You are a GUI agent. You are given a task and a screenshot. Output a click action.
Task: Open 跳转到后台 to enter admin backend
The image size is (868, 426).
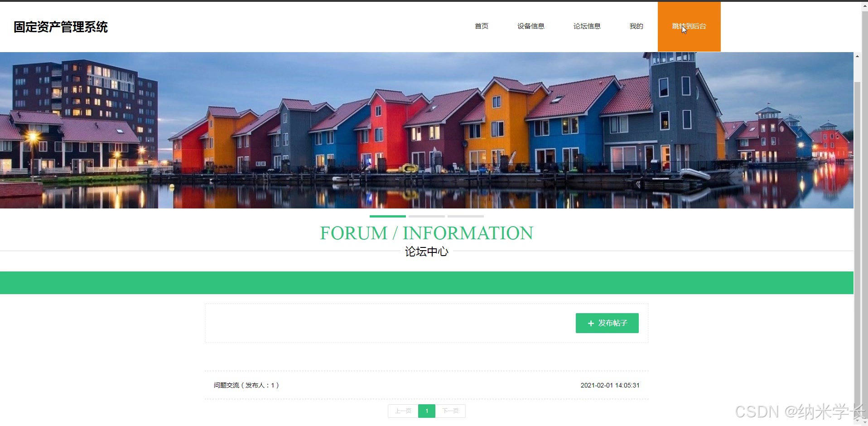tap(689, 26)
